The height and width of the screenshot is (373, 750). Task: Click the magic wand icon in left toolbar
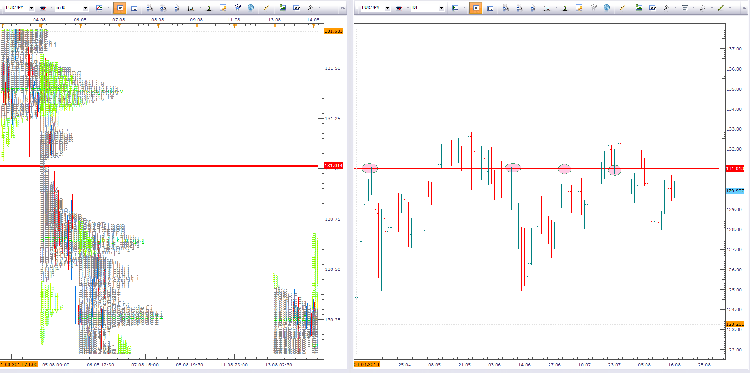tap(237, 8)
